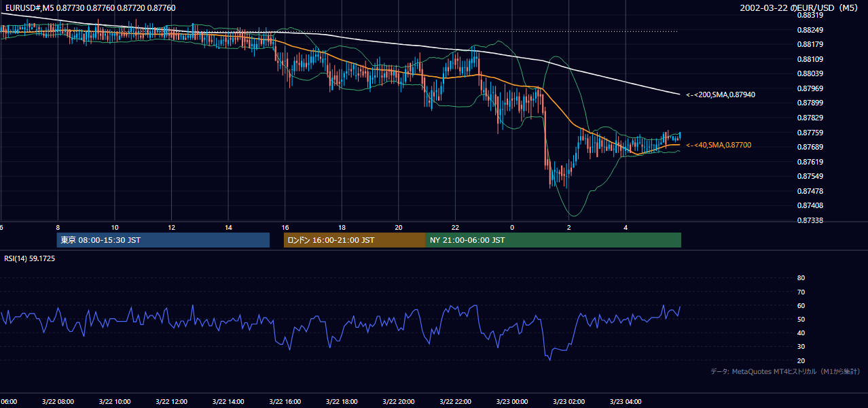
Task: Click the MetaQuotes MT4 data source note
Action: click(x=785, y=371)
